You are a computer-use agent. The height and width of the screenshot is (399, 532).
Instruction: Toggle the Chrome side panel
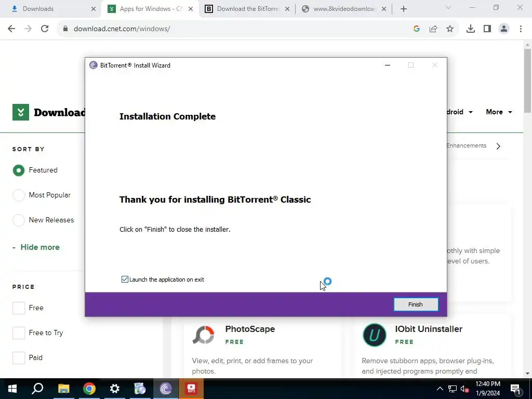(487, 29)
